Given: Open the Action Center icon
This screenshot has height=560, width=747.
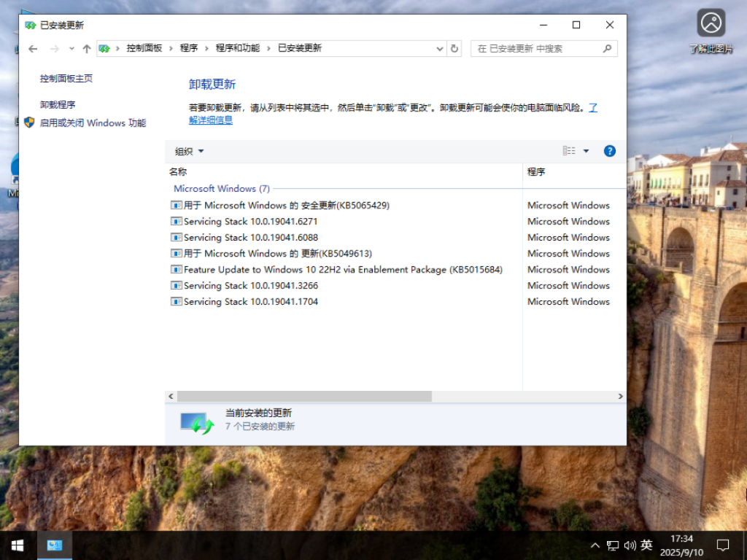Looking at the screenshot, I should [722, 545].
